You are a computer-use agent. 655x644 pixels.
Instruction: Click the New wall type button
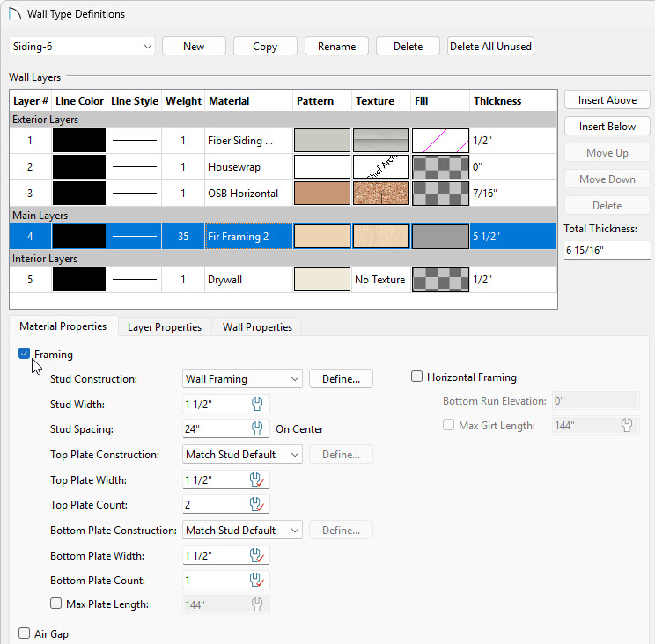(194, 47)
